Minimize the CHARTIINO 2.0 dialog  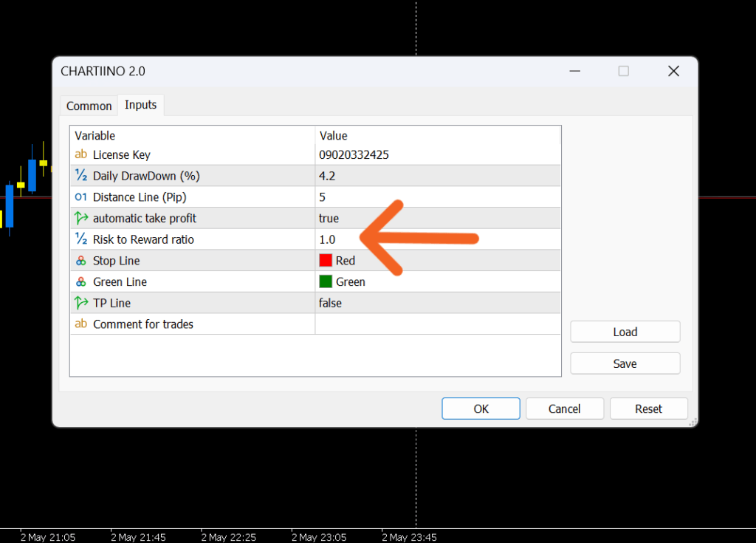click(574, 71)
